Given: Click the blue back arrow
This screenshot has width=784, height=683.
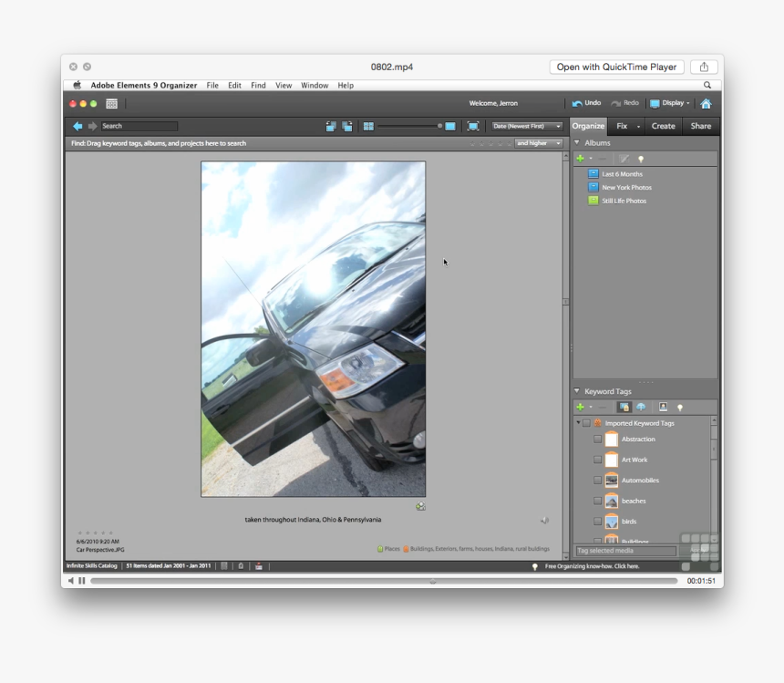Looking at the screenshot, I should click(x=77, y=126).
